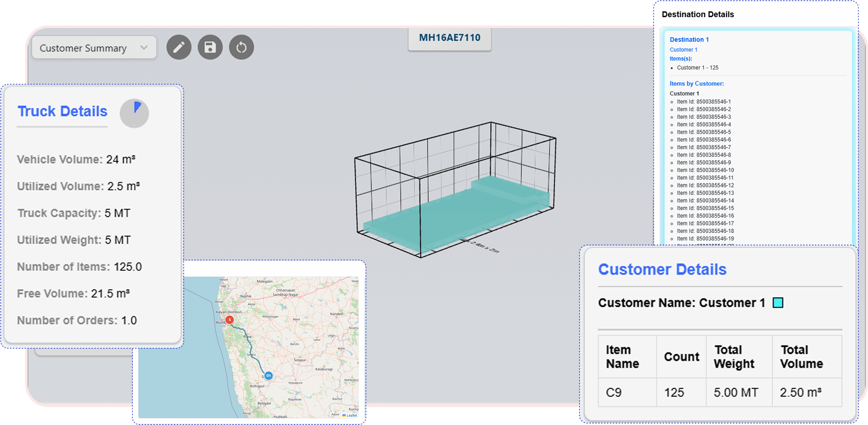Click Pune on the route map
Image resolution: width=868 pixels, height=425 pixels.
(x=248, y=337)
